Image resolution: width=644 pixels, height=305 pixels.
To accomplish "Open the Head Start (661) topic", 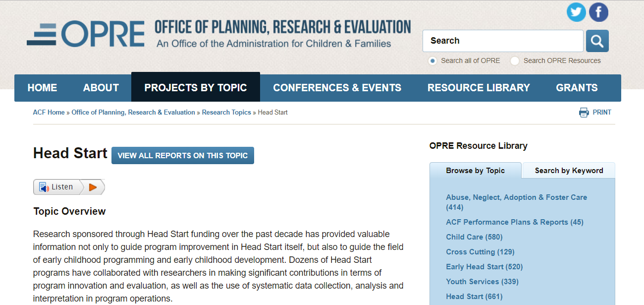I will click(x=474, y=297).
